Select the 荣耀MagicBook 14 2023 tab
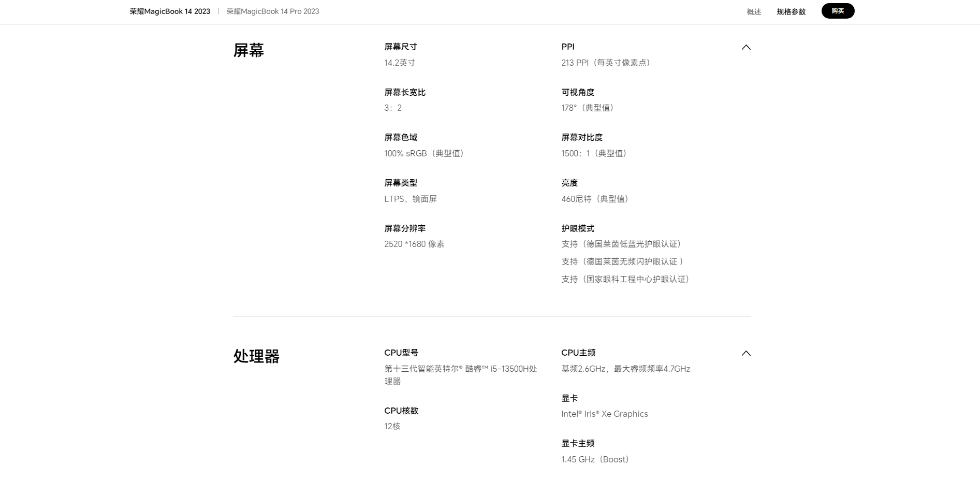980x480 pixels. point(170,11)
